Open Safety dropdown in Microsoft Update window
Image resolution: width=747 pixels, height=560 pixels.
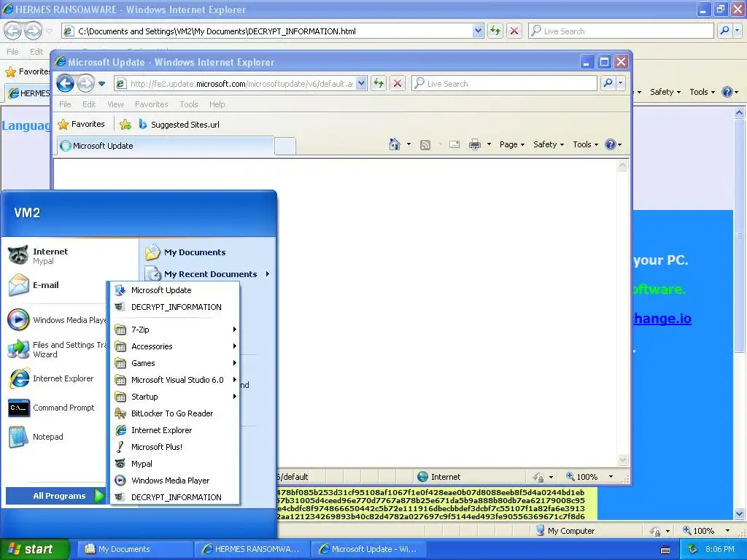[549, 144]
